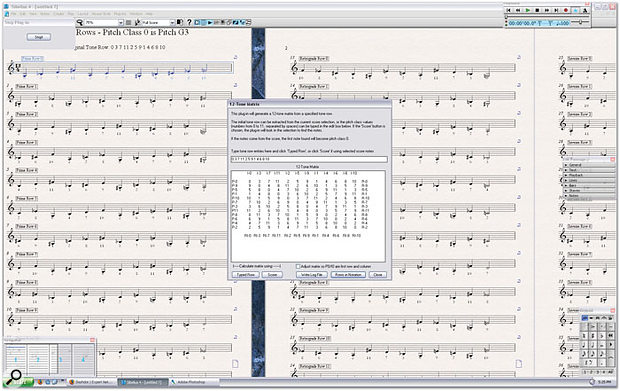
Task: Open the Layout menu
Action: pyautogui.click(x=83, y=14)
